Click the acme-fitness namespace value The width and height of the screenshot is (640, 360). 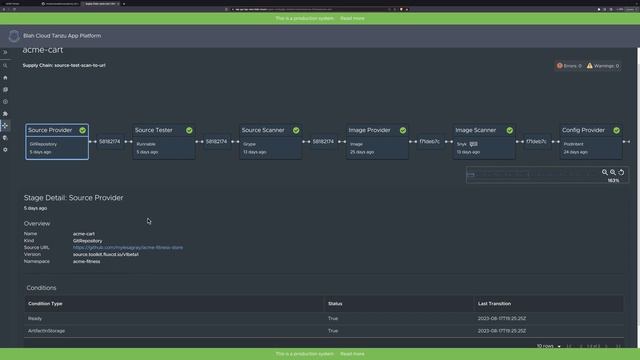(x=86, y=261)
